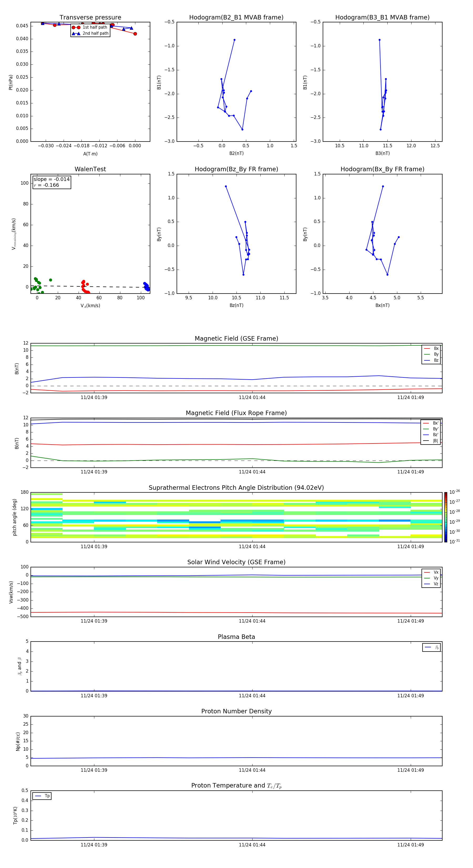Click the blue dot cluster in WalenTest
The width and height of the screenshot is (473, 868).
pyautogui.click(x=146, y=286)
